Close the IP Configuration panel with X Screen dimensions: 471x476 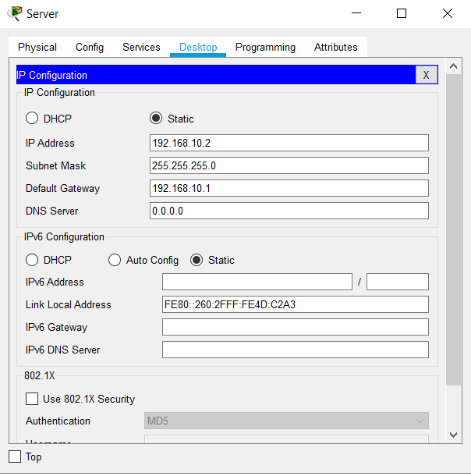pos(426,75)
